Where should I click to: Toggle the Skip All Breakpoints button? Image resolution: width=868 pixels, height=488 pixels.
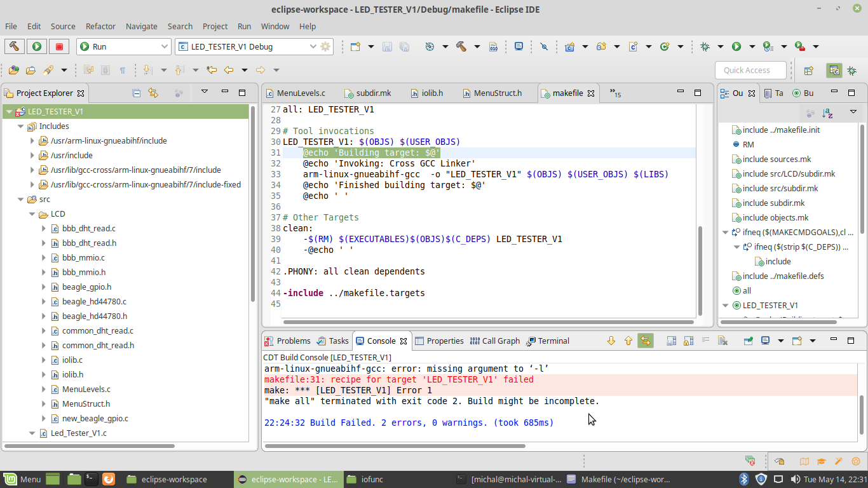point(543,46)
